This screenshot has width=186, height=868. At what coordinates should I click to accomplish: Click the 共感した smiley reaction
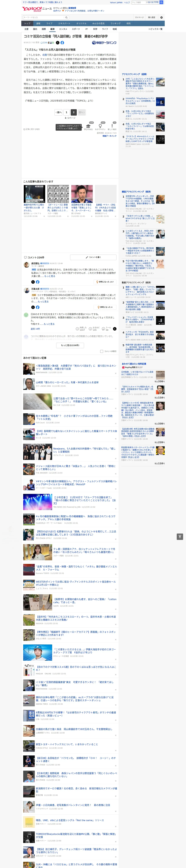pos(77,329)
